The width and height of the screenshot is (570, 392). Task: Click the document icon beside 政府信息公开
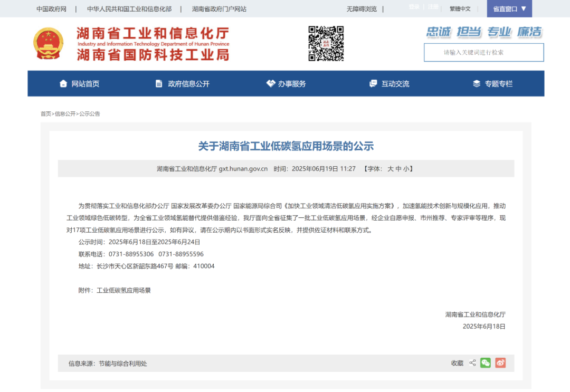[x=158, y=83]
